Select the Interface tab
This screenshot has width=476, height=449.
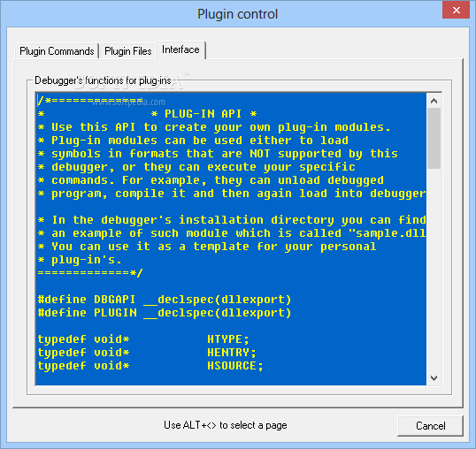pyautogui.click(x=180, y=49)
